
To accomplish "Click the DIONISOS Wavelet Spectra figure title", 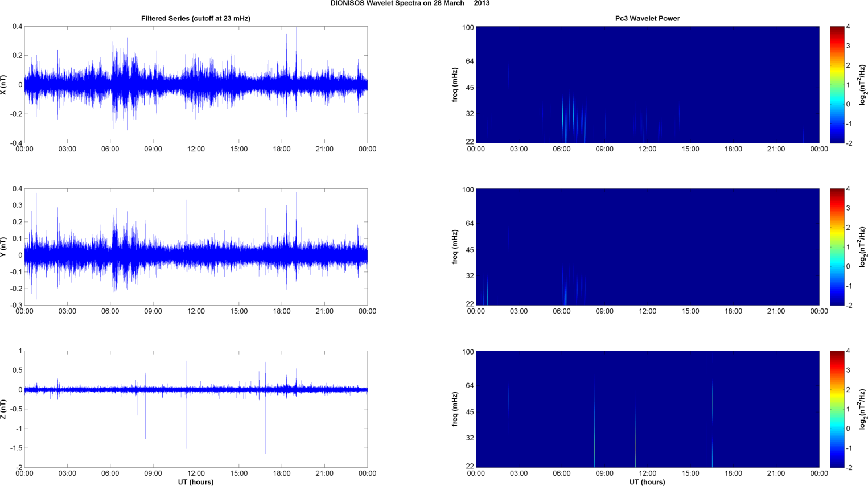I will pos(410,3).
